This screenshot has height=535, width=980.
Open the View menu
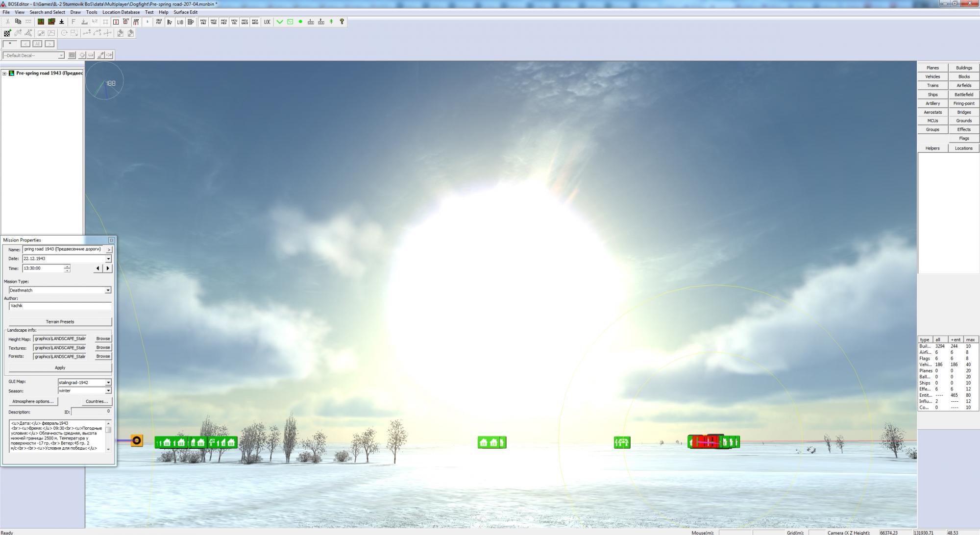(20, 12)
